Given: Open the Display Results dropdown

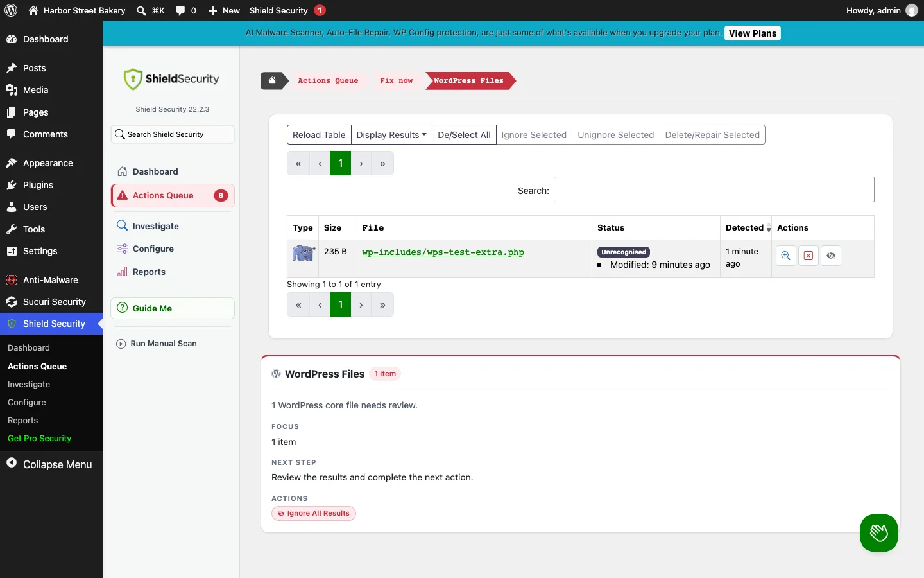Looking at the screenshot, I should [391, 135].
